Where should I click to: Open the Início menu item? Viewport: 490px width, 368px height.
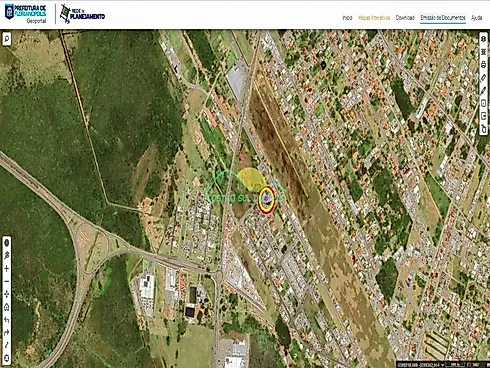point(347,18)
